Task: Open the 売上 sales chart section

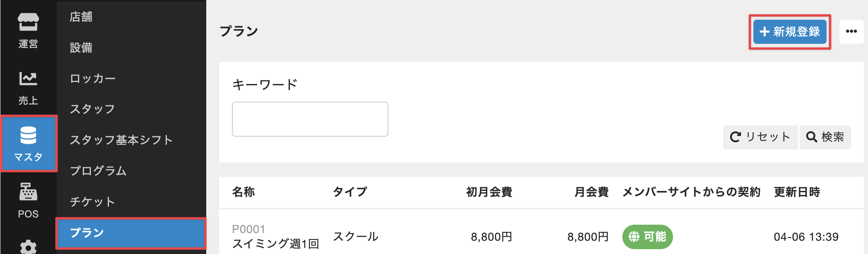Action: point(28,88)
